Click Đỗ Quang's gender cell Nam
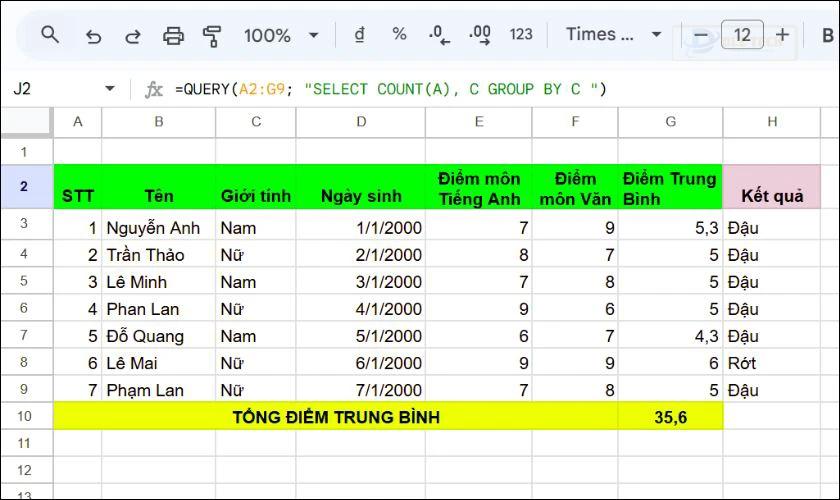 point(256,336)
